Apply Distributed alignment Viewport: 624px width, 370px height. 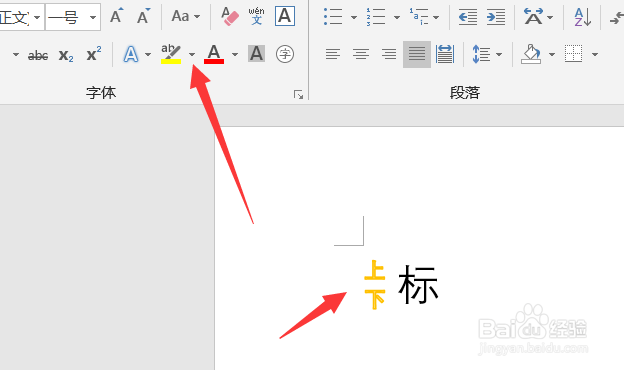pyautogui.click(x=445, y=54)
